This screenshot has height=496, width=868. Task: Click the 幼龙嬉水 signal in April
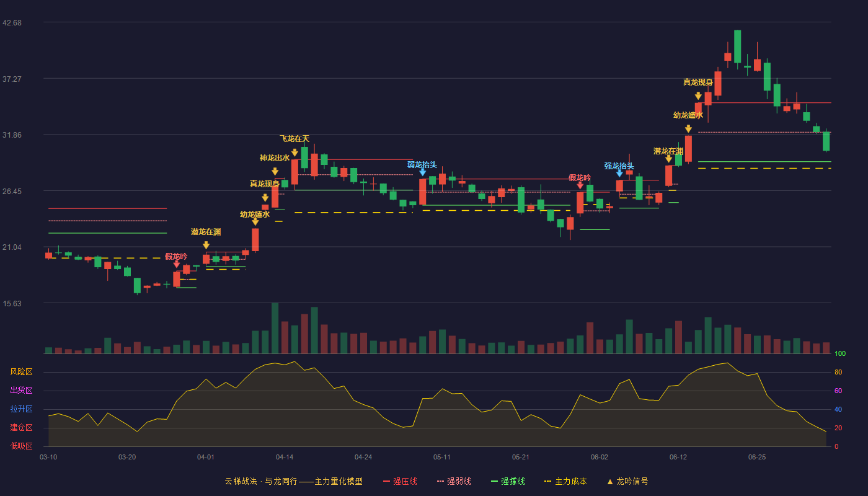pyautogui.click(x=255, y=222)
